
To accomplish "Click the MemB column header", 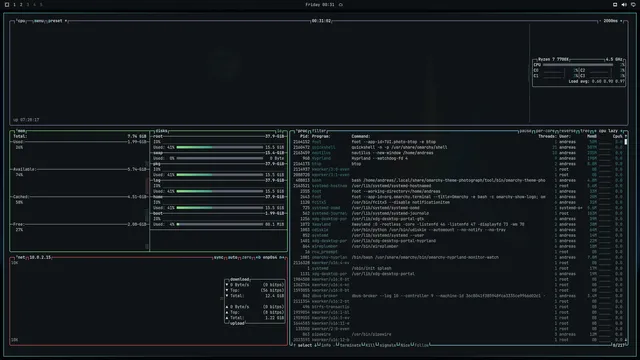I will (591, 136).
